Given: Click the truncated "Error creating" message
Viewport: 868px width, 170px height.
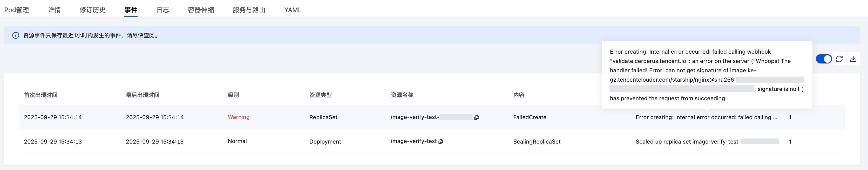Looking at the screenshot, I should point(706,117).
